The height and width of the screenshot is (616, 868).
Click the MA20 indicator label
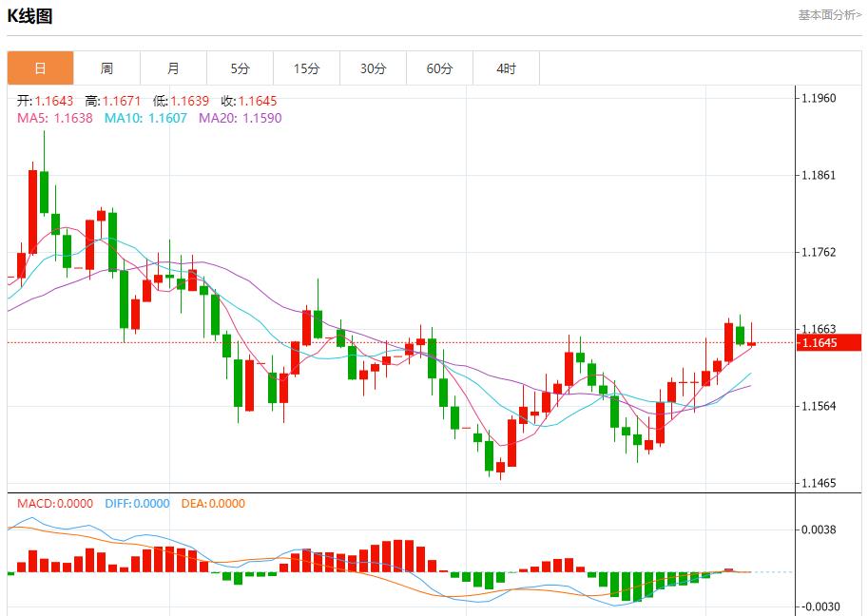[240, 118]
